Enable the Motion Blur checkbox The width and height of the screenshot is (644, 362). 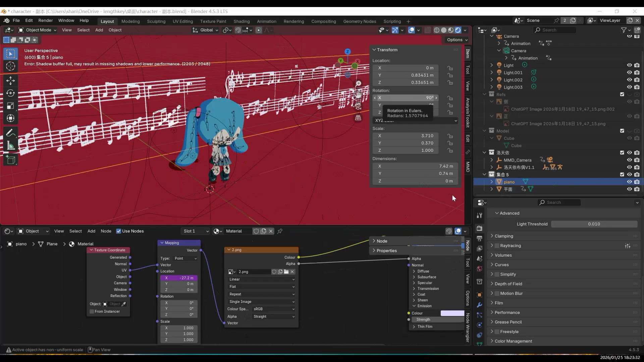[497, 293]
